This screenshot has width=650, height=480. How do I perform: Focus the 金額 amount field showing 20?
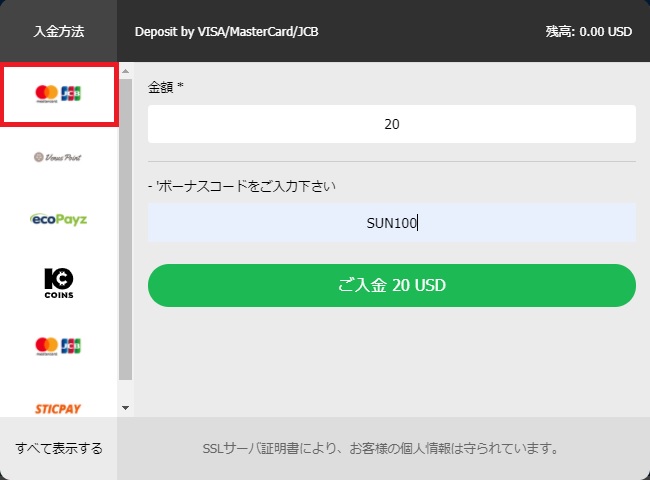[391, 124]
